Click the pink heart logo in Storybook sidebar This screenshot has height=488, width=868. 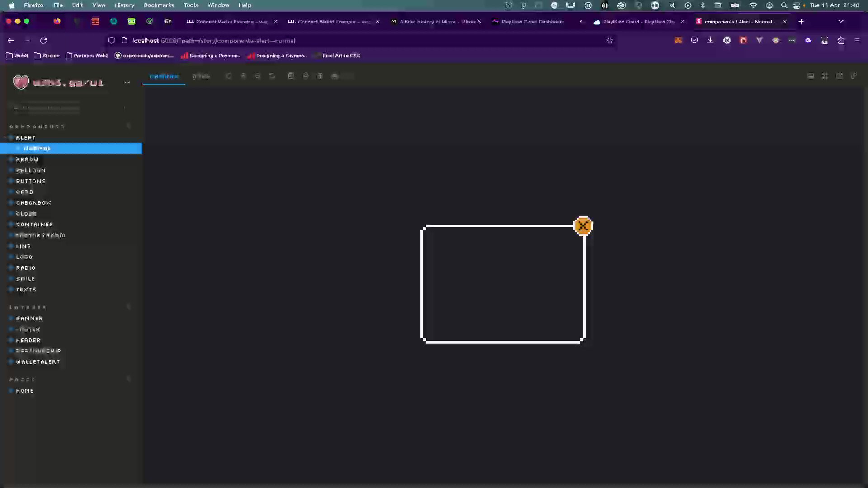click(x=21, y=82)
